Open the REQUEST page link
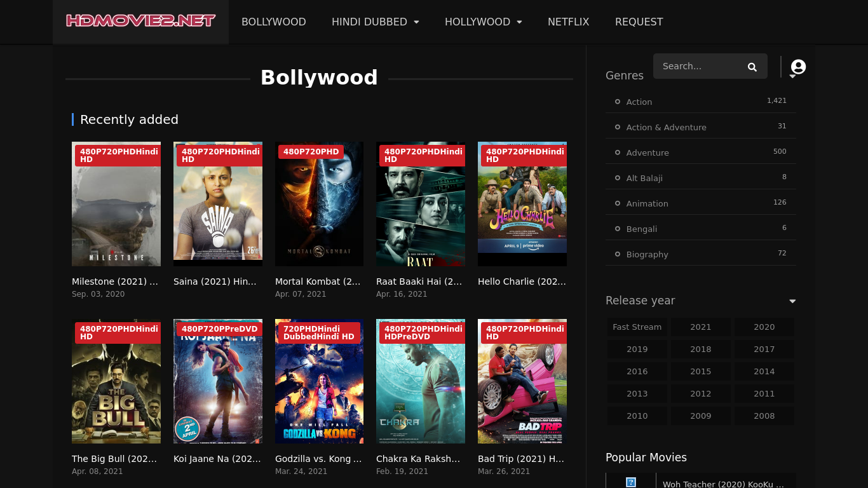 639,22
